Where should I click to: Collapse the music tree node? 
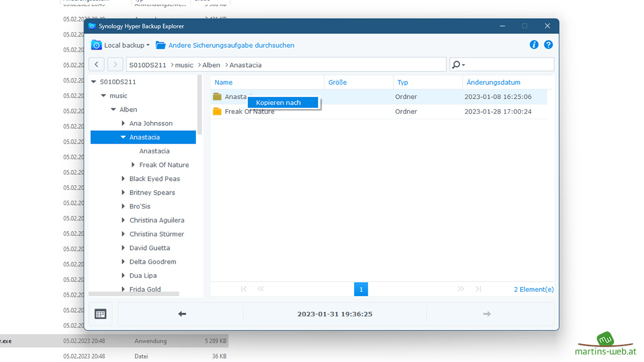tap(104, 96)
